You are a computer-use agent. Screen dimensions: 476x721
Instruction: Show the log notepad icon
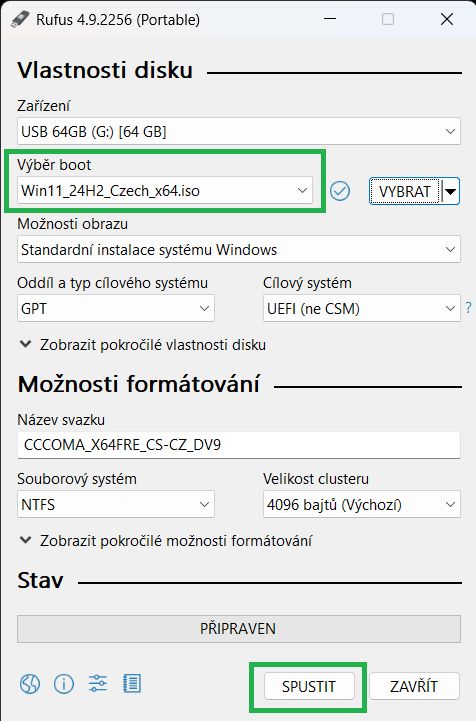tap(132, 684)
